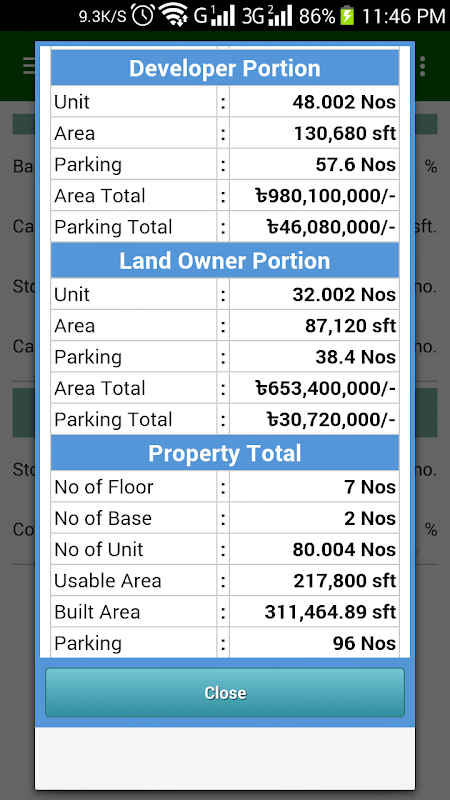The width and height of the screenshot is (450, 800).
Task: Tap the 11:46 PM clock
Action: click(404, 16)
